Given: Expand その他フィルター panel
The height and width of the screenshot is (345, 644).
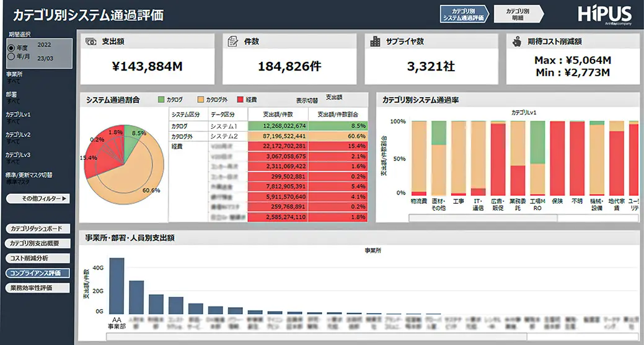Looking at the screenshot, I should click(x=38, y=199).
